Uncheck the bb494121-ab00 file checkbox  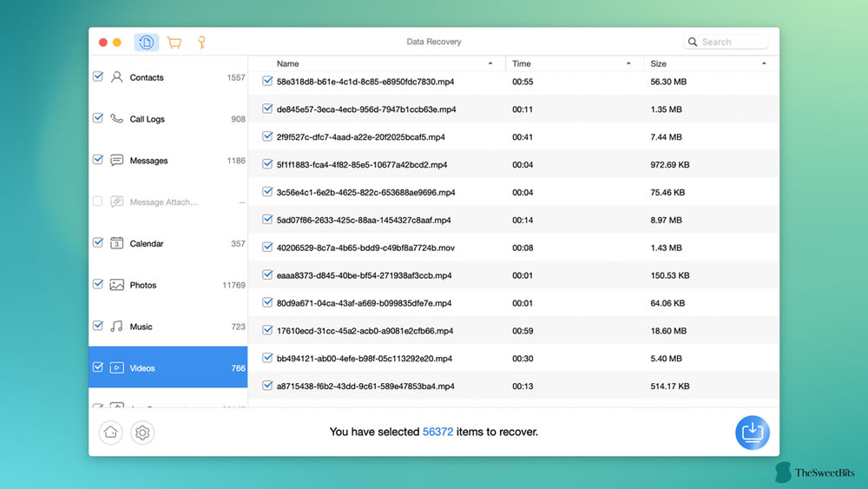pyautogui.click(x=267, y=358)
